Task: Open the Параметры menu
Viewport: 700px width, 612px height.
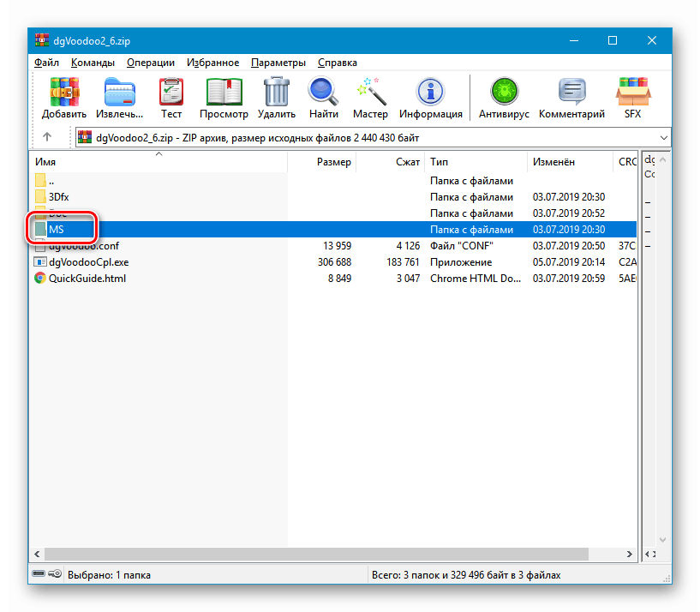Action: pos(278,63)
